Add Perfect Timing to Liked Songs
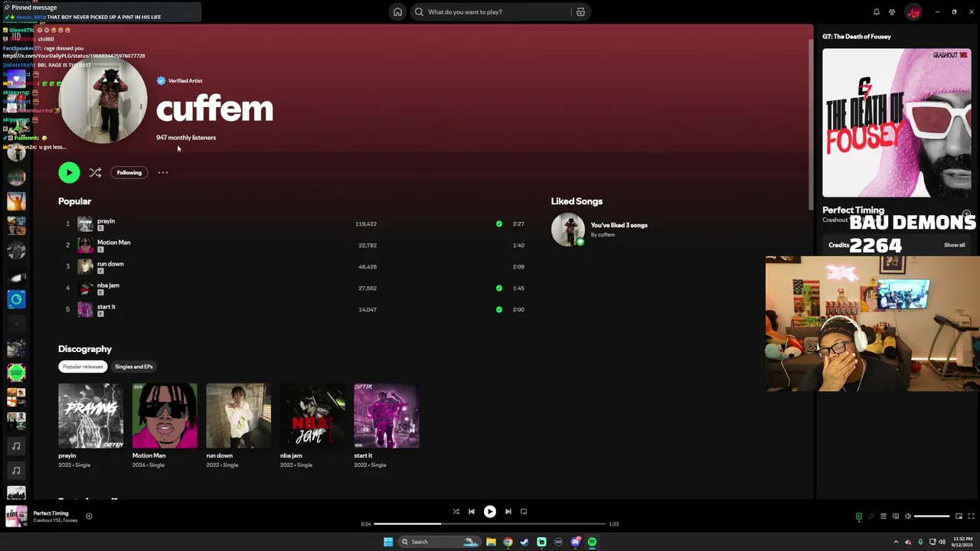Screen dimensions: 980x551 click(x=89, y=517)
